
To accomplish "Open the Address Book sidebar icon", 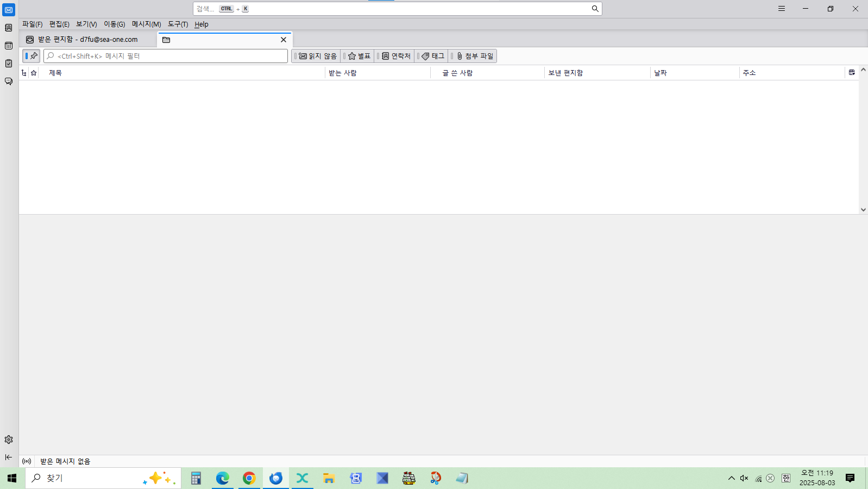I will [9, 28].
